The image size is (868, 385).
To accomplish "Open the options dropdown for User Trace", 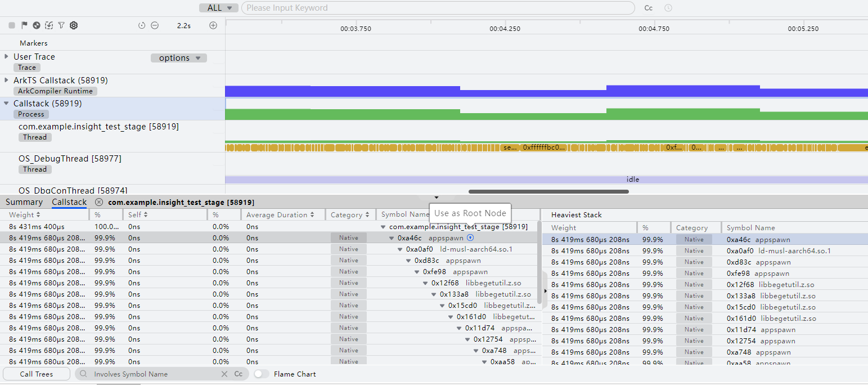I will 179,58.
